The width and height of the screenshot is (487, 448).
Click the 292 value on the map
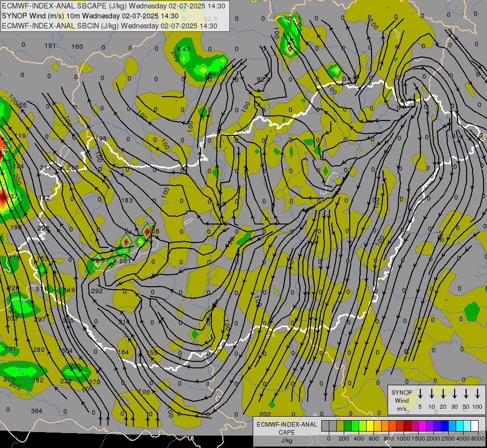(97, 291)
